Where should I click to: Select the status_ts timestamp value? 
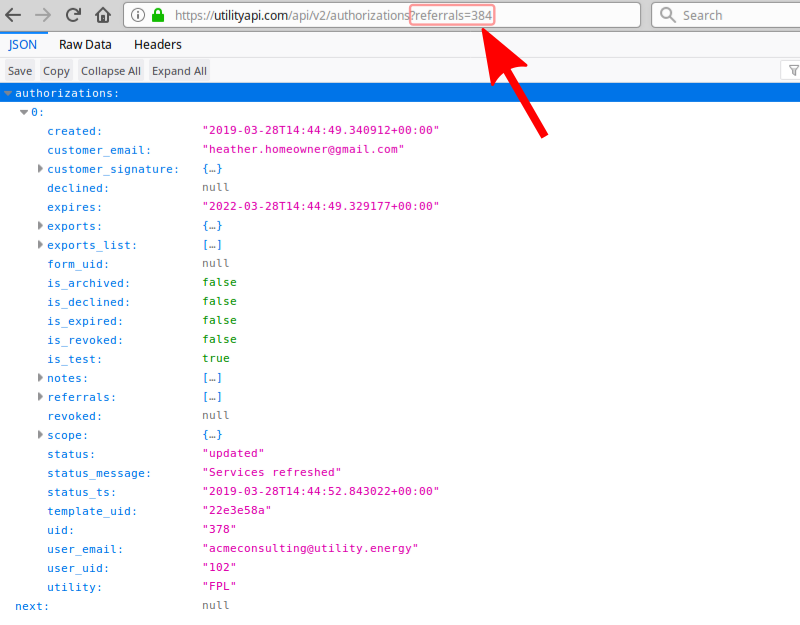320,491
